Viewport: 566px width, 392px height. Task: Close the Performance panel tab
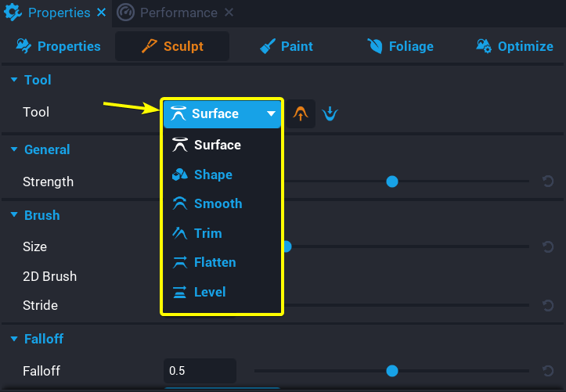[x=229, y=13]
